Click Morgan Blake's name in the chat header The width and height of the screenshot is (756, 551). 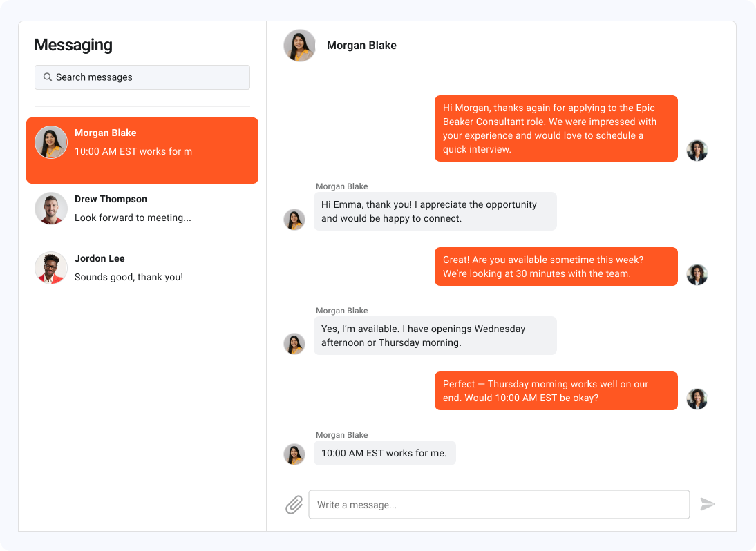[361, 45]
